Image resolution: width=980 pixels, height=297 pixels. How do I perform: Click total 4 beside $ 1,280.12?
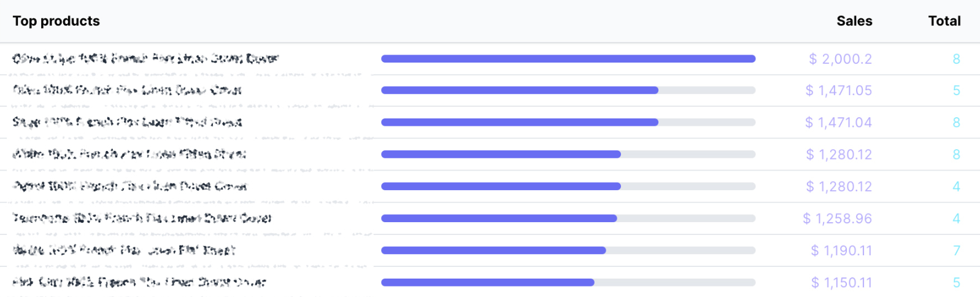pos(956,187)
